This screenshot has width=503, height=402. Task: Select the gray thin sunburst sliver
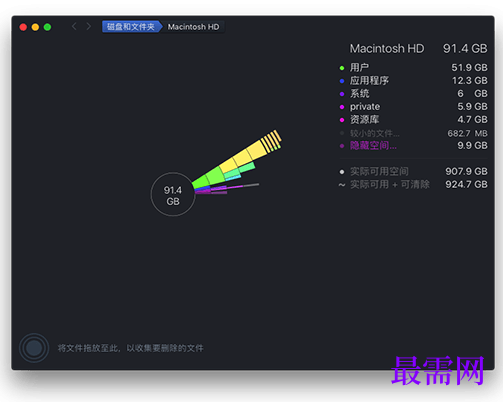pyautogui.click(x=251, y=185)
